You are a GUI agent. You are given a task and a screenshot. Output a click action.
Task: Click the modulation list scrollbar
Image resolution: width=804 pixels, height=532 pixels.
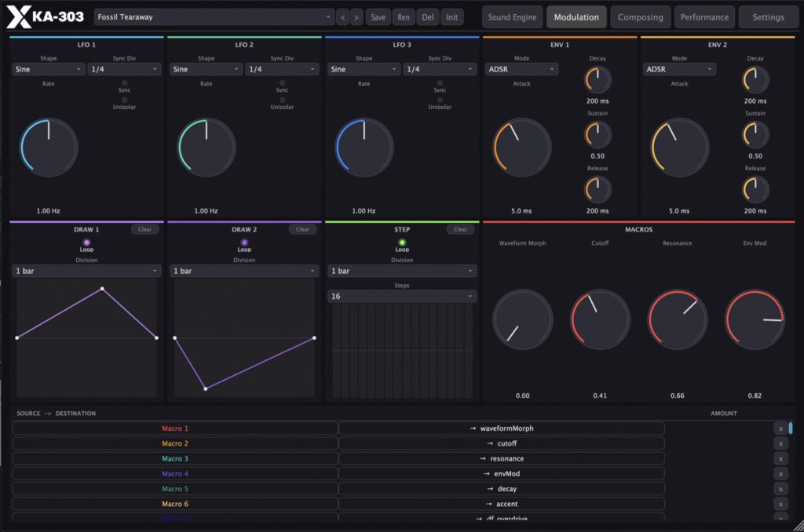pos(791,428)
